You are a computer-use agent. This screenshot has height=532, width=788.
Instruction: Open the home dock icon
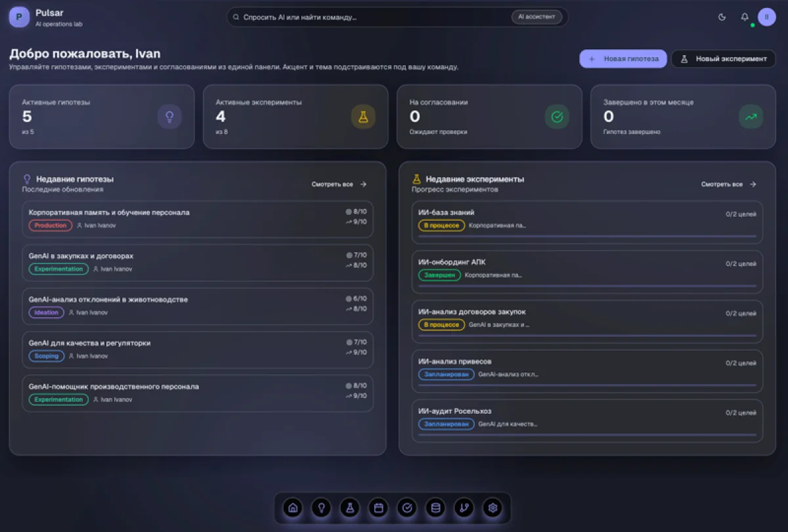(x=293, y=508)
